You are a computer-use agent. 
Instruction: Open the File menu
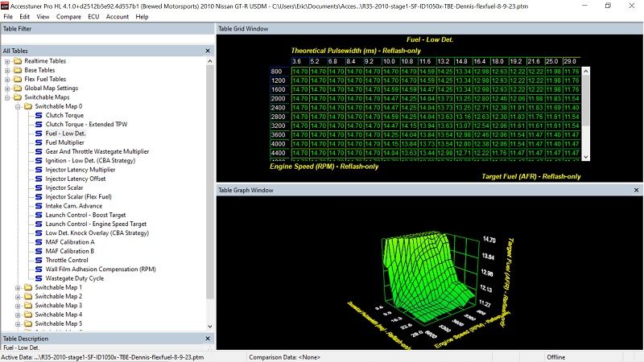tap(8, 17)
